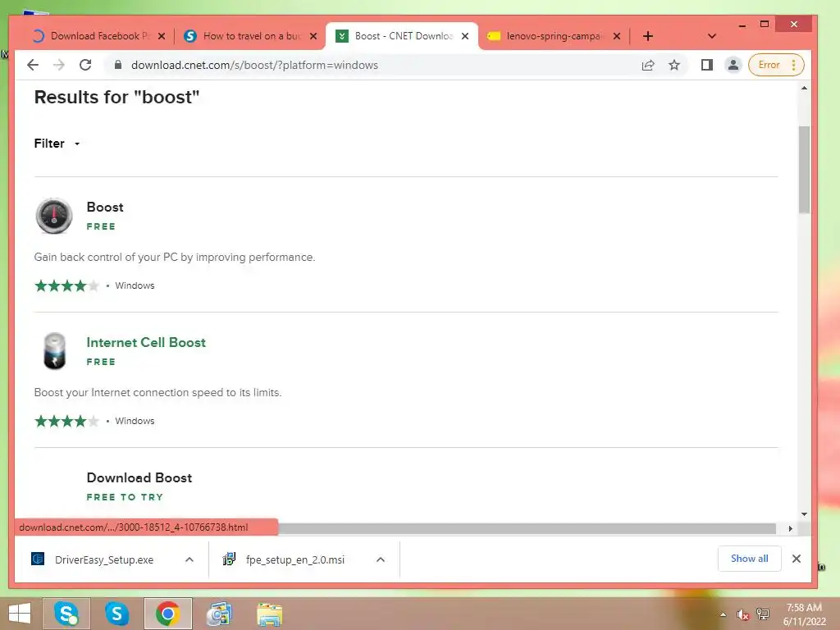Click Show all downloads

pos(750,558)
